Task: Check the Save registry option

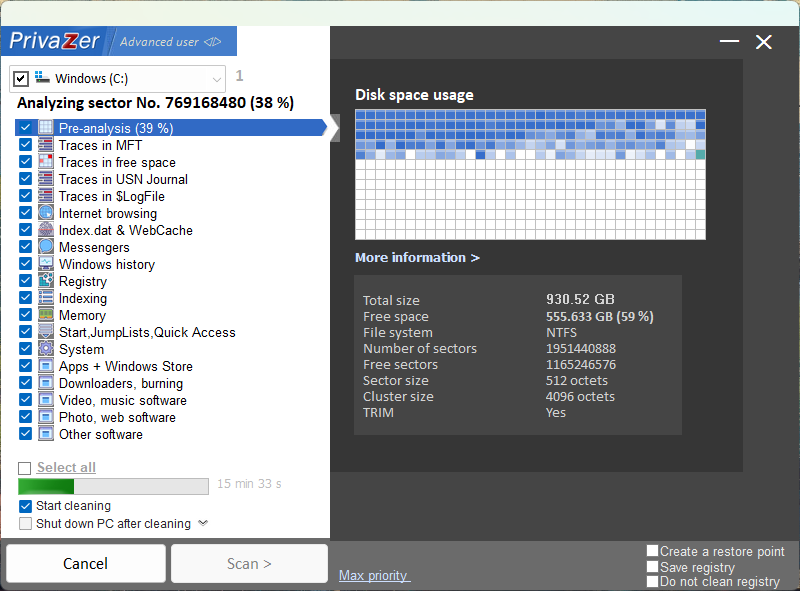Action: [652, 567]
